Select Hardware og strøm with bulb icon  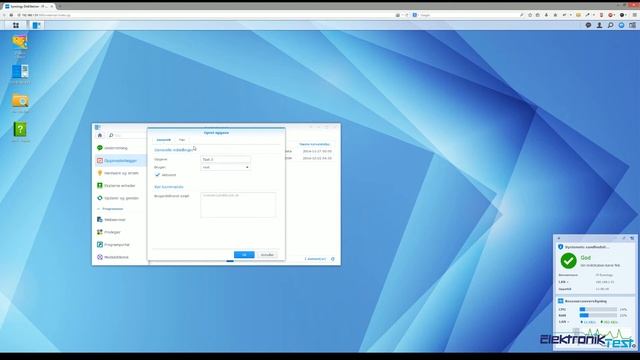tap(121, 173)
